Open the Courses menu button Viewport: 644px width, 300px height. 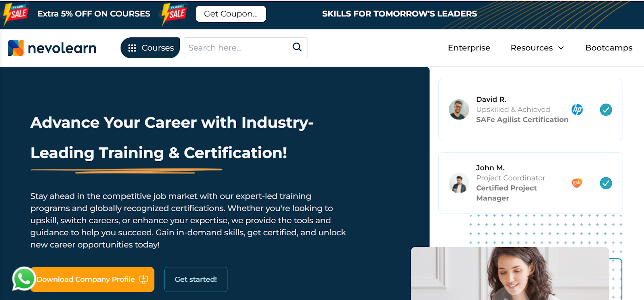150,48
